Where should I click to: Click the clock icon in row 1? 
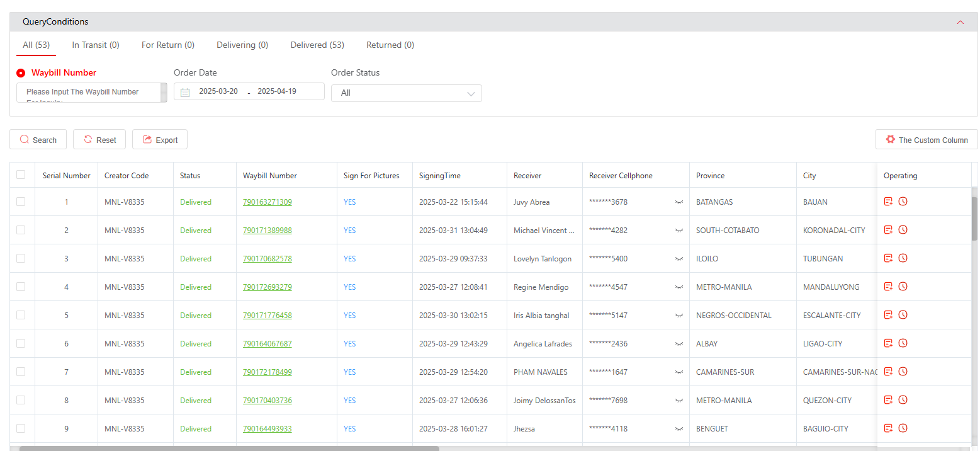pyautogui.click(x=903, y=202)
